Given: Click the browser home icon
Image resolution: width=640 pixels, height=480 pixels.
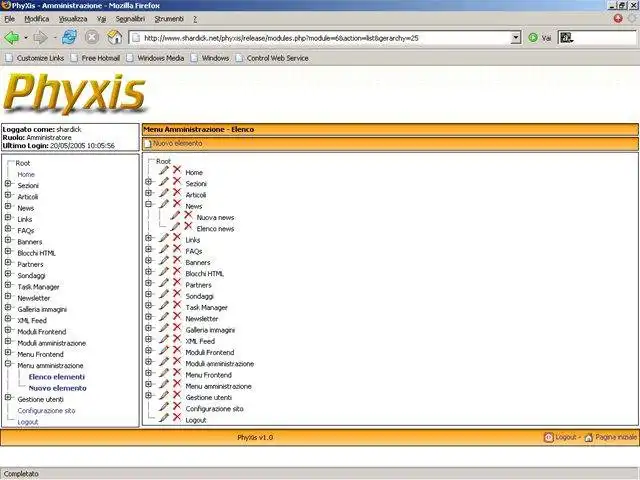Looking at the screenshot, I should [x=115, y=38].
